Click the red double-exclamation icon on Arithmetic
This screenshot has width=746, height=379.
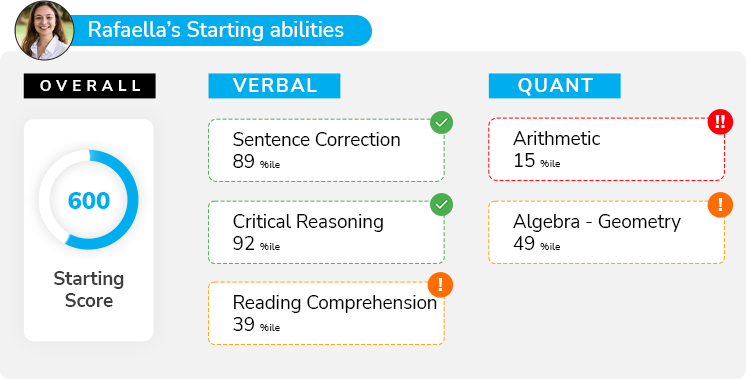720,122
